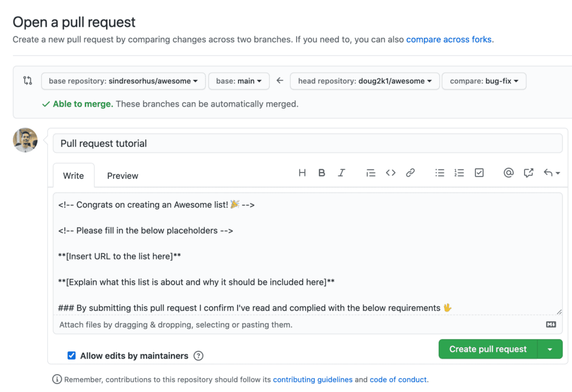This screenshot has width=572, height=392.
Task: Insert a hyperlink in the description
Action: (x=411, y=173)
